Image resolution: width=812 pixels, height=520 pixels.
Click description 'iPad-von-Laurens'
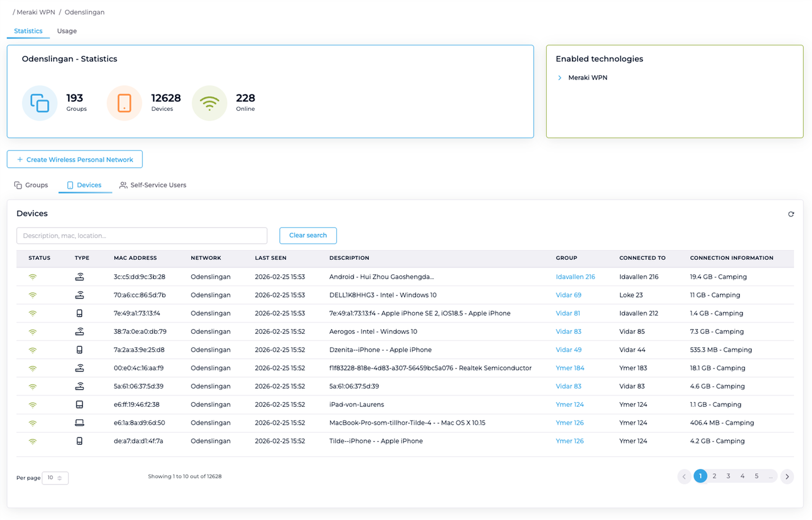pyautogui.click(x=357, y=405)
